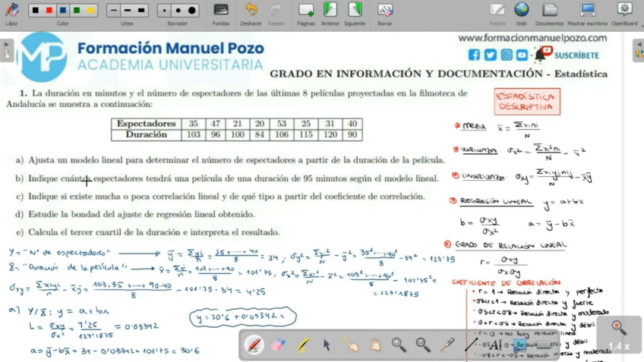Click the Zoom In magnifier tool

[399, 345]
